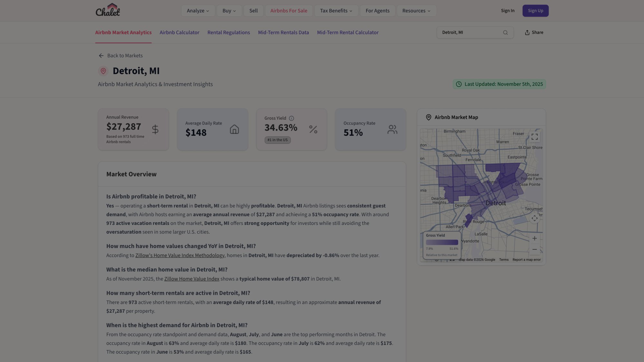
Task: Open the Resources dropdown
Action: (416, 11)
